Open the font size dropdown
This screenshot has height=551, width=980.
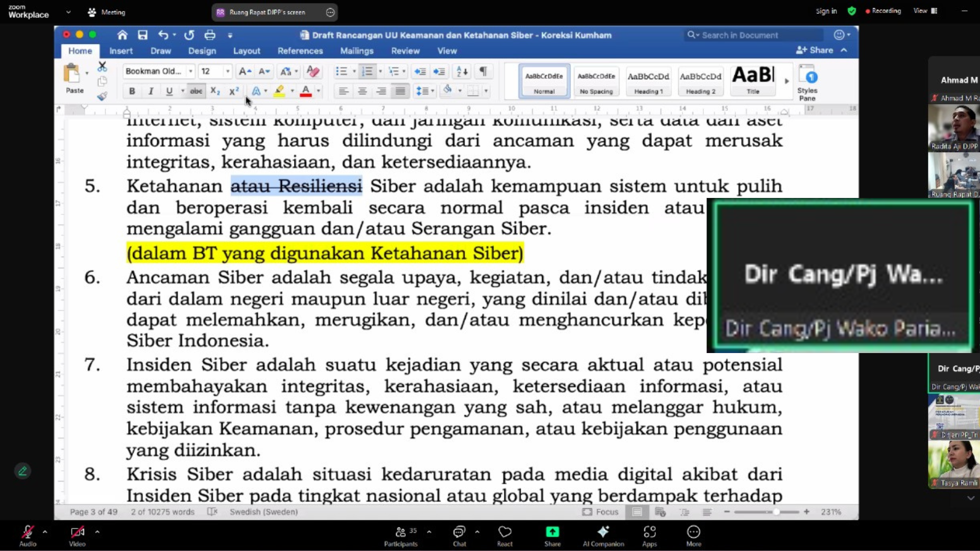(228, 71)
